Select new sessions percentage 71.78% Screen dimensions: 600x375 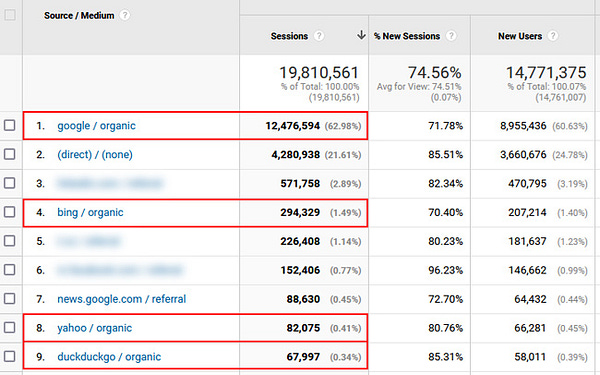coord(445,126)
